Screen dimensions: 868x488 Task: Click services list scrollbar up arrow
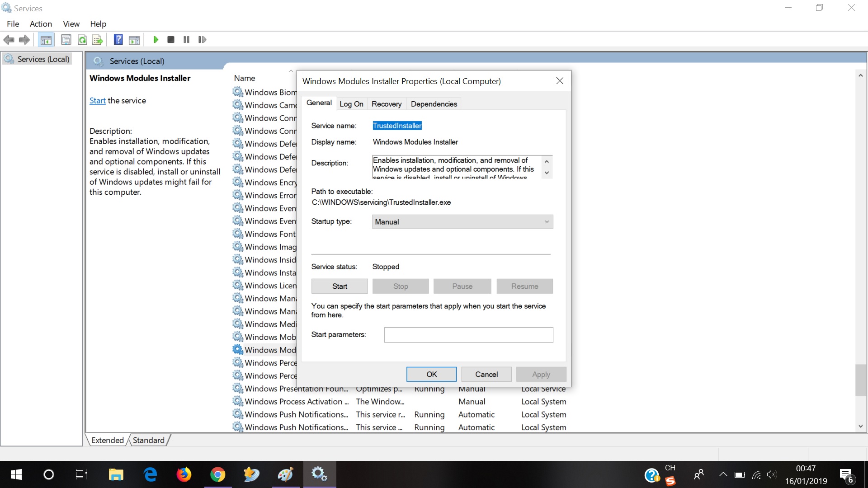tap(860, 75)
